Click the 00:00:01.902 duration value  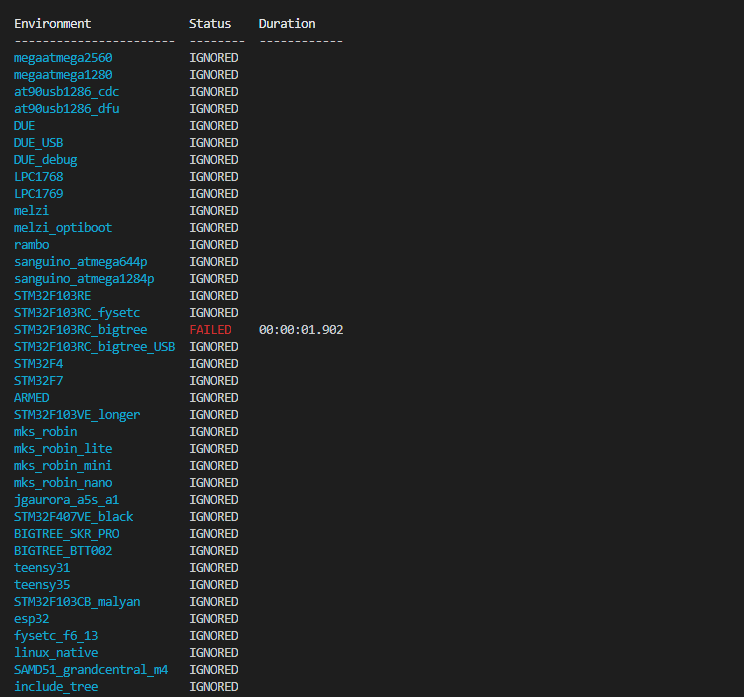(301, 330)
